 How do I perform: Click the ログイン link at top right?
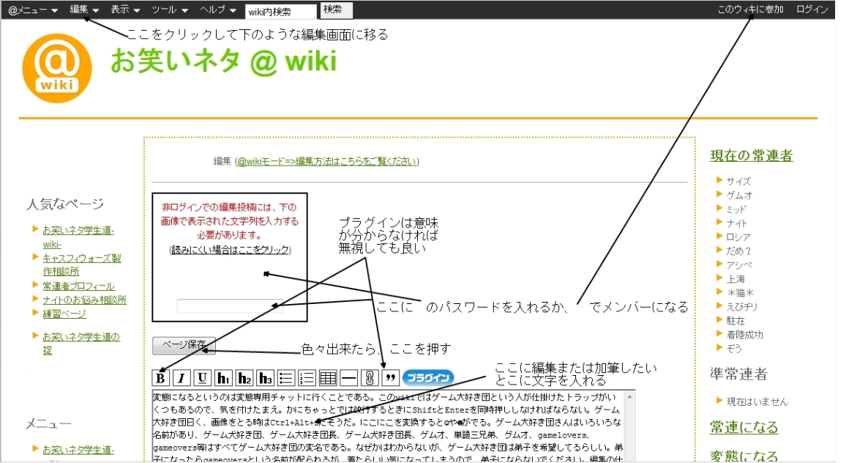pyautogui.click(x=812, y=10)
